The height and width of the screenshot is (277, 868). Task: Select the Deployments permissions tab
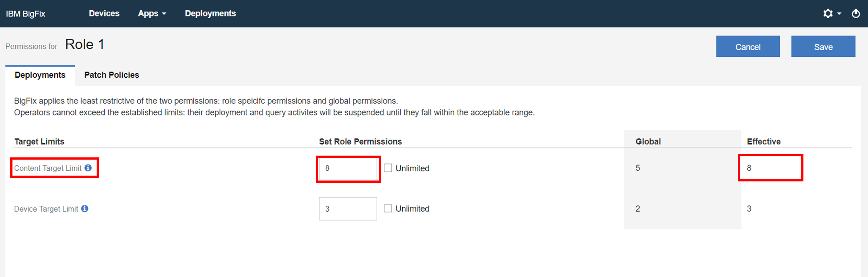(40, 75)
